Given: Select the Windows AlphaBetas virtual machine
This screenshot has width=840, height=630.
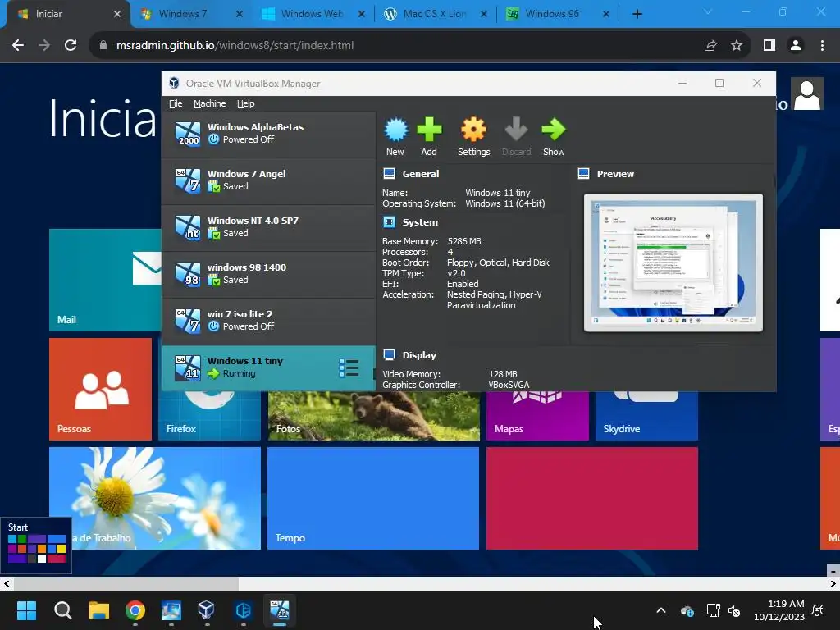Looking at the screenshot, I should click(268, 134).
